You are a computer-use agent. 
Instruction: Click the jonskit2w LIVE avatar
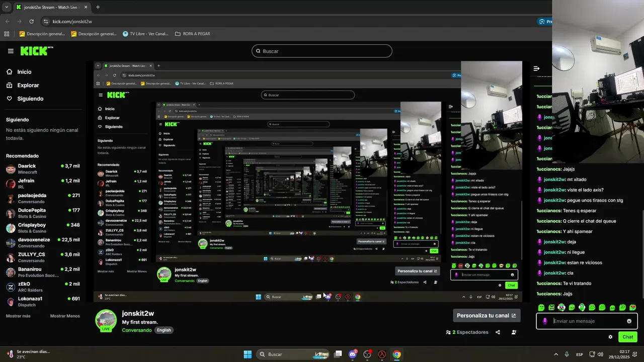click(106, 320)
